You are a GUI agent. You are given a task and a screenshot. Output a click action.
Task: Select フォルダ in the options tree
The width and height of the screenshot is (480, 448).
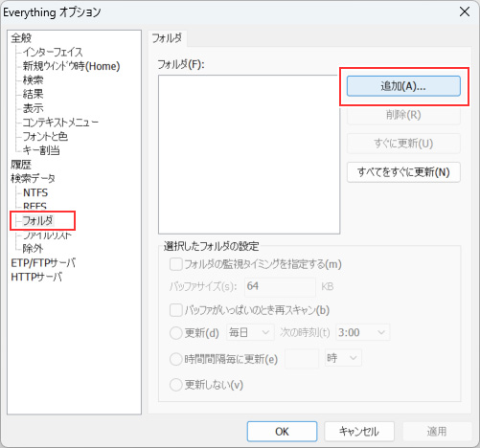click(37, 220)
